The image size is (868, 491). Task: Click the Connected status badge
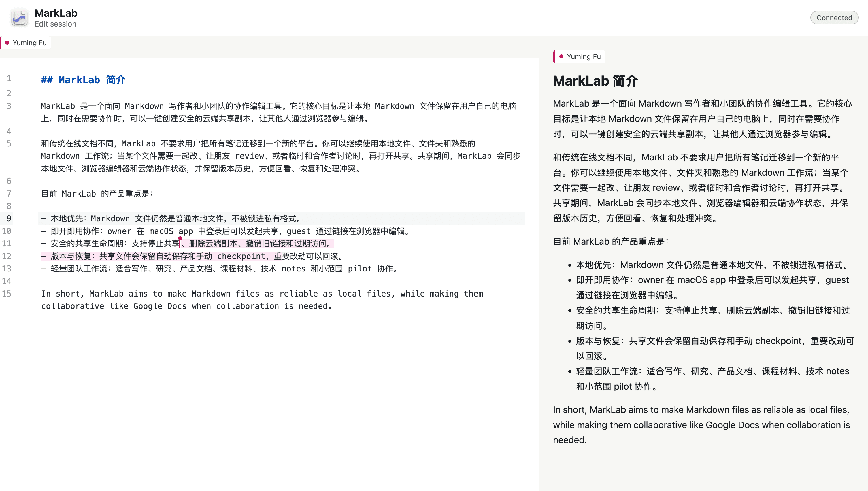click(834, 18)
